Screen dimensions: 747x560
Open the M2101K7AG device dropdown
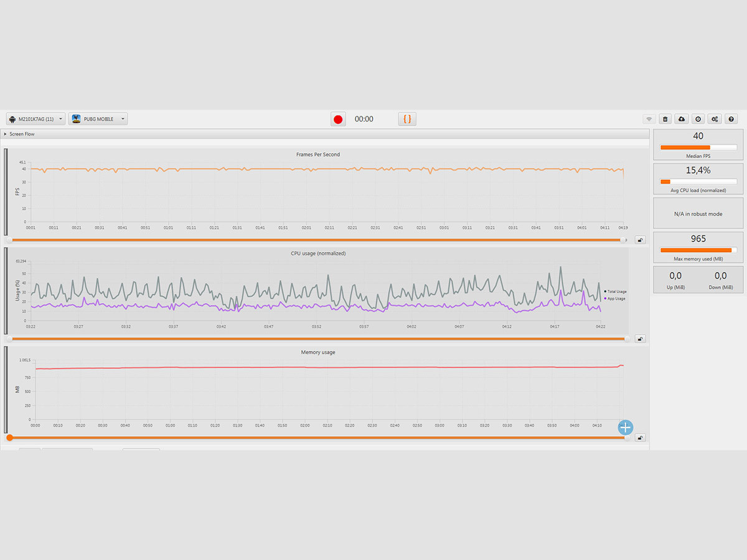[x=35, y=119]
